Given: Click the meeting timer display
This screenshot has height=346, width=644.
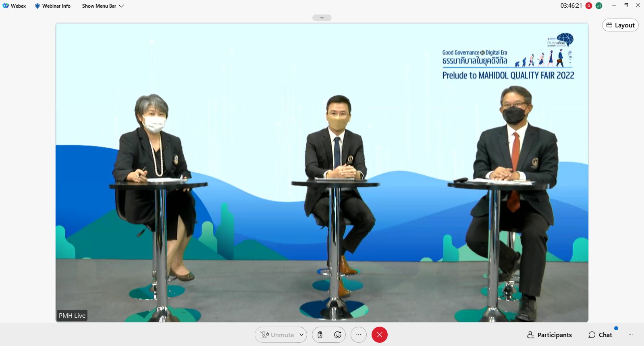Looking at the screenshot, I should tap(571, 6).
